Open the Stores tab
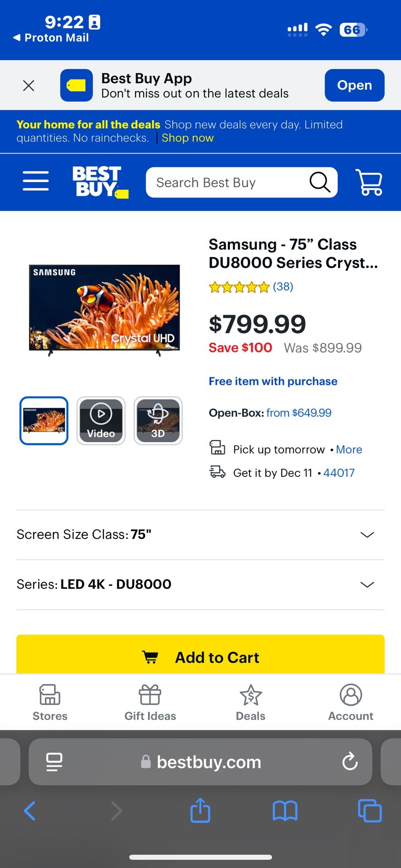 point(50,702)
